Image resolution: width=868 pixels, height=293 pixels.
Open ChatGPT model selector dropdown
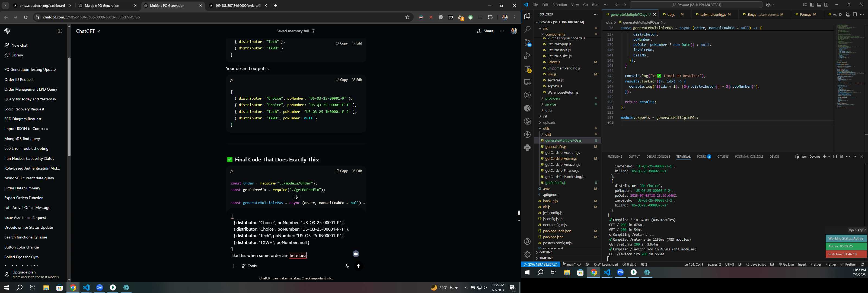click(88, 31)
